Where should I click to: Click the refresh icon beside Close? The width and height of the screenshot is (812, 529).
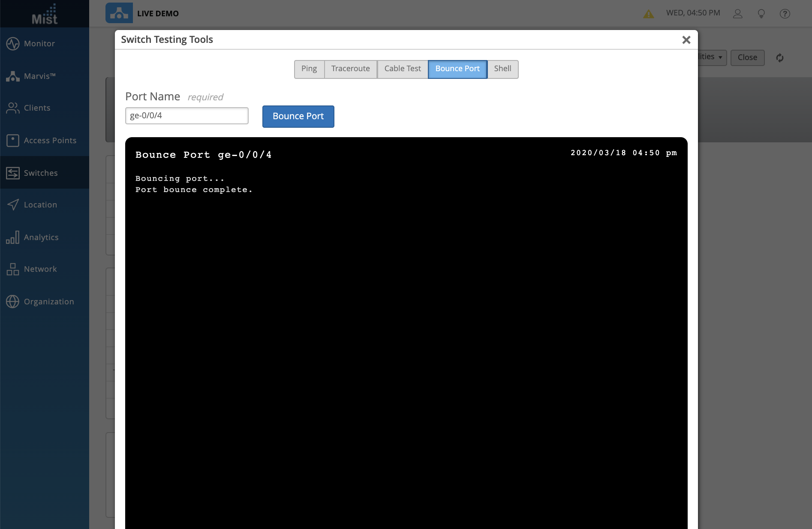pos(780,57)
